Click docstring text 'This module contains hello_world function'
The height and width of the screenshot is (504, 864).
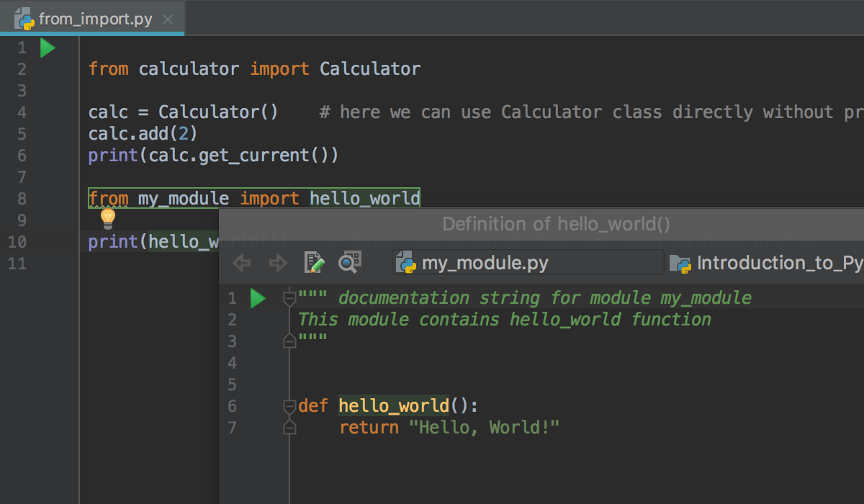click(x=505, y=320)
